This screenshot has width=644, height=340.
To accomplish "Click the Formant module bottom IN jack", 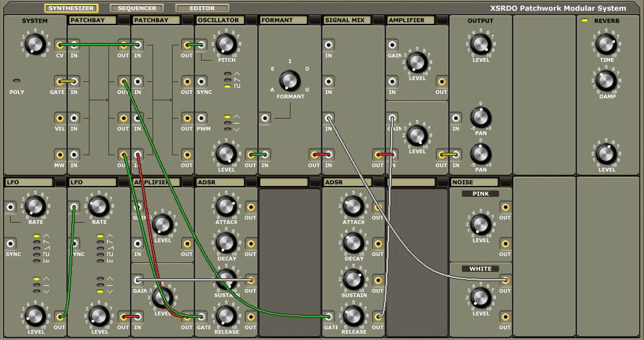I will click(x=265, y=155).
